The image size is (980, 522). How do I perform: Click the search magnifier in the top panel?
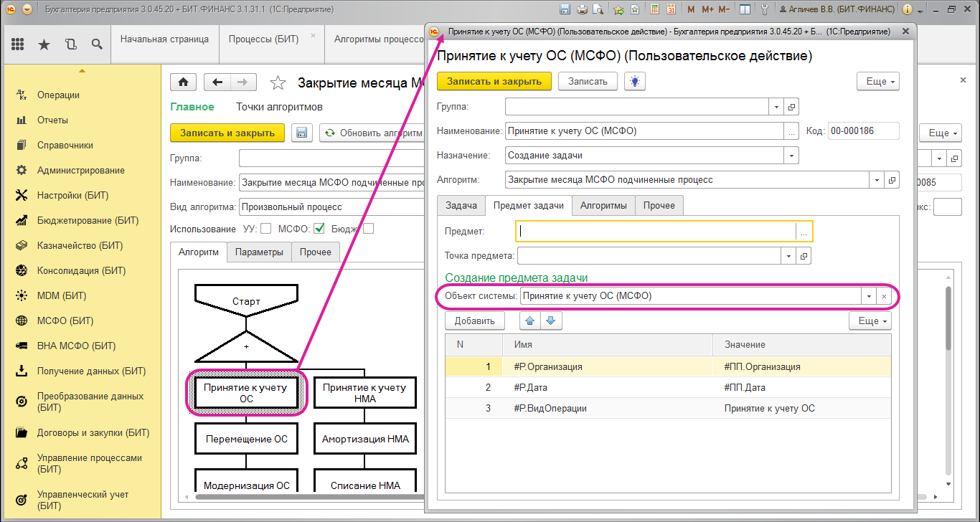point(97,44)
